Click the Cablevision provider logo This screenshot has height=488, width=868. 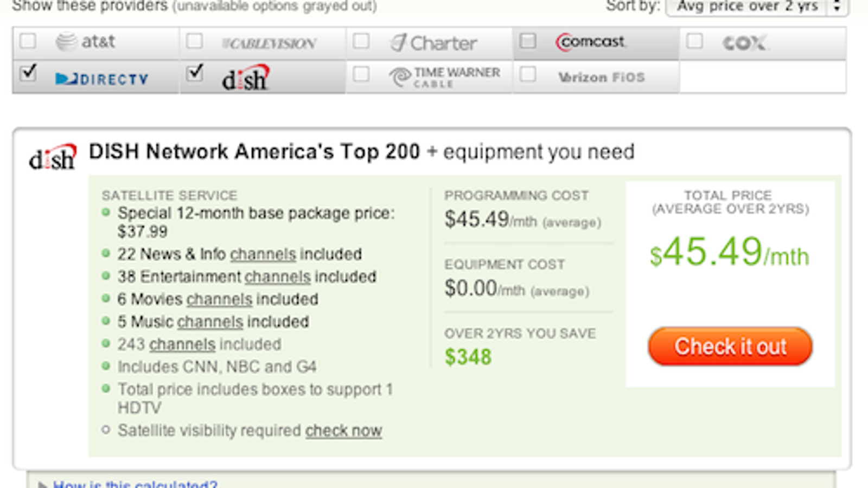(269, 43)
